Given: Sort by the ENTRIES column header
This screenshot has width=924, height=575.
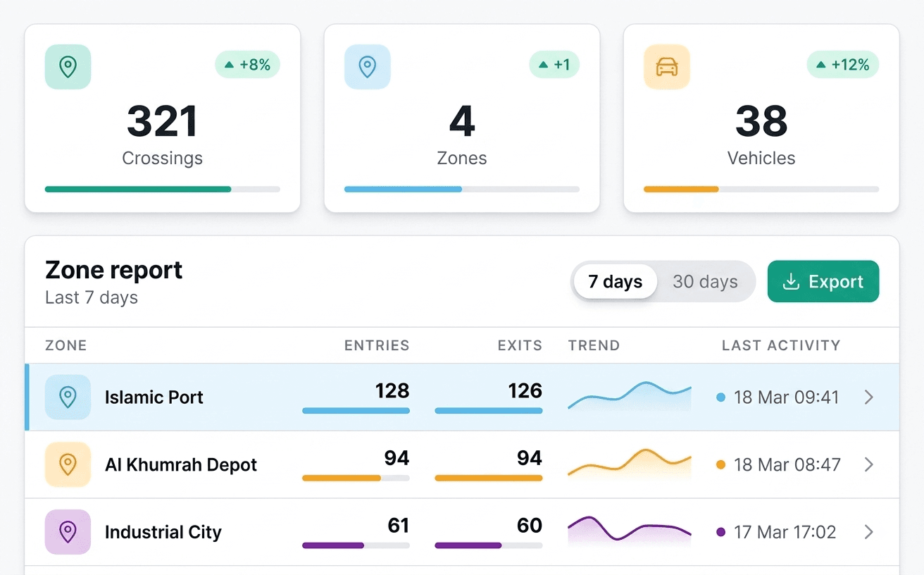Looking at the screenshot, I should coord(377,345).
